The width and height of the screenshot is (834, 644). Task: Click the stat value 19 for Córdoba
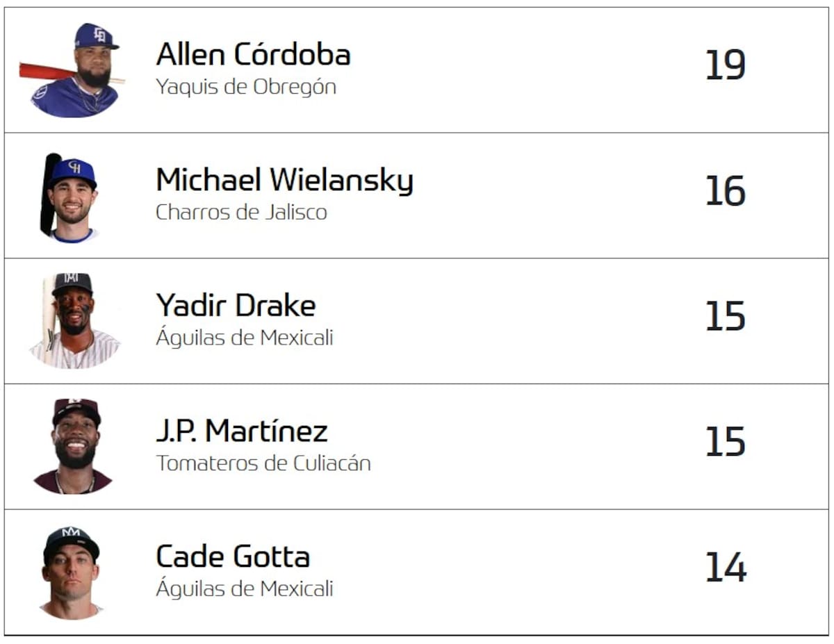pyautogui.click(x=725, y=65)
